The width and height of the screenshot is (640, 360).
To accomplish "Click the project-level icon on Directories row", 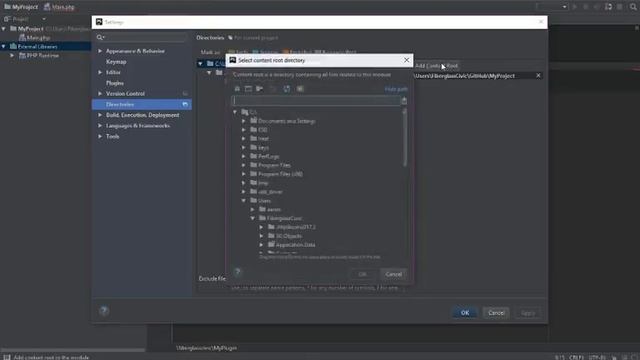I will [185, 104].
